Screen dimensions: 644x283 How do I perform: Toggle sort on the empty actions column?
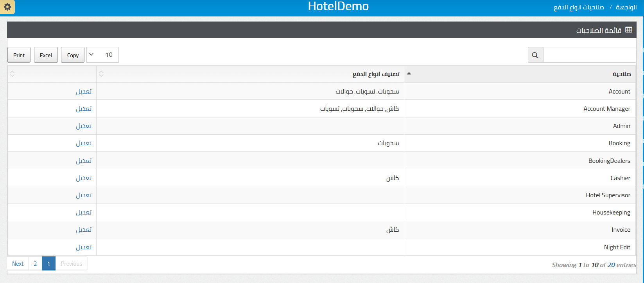[x=52, y=74]
